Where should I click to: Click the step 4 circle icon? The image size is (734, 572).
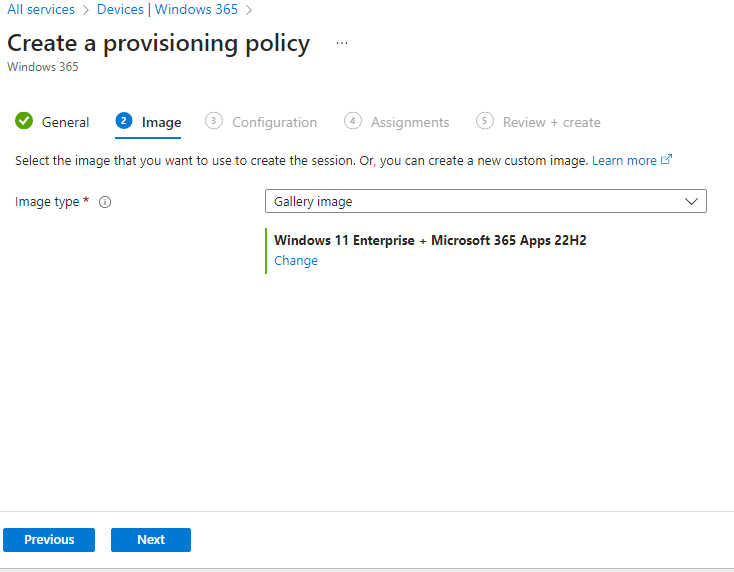pyautogui.click(x=352, y=121)
